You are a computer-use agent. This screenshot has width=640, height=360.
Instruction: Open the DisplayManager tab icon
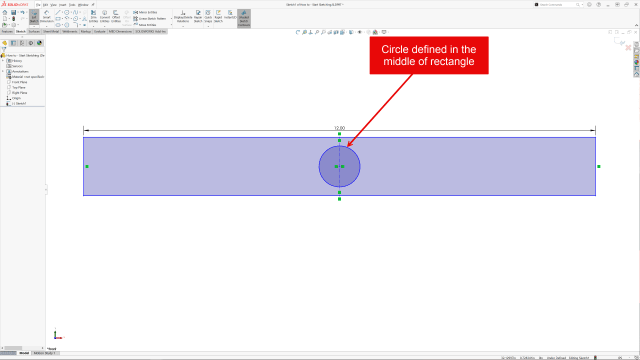point(39,43)
